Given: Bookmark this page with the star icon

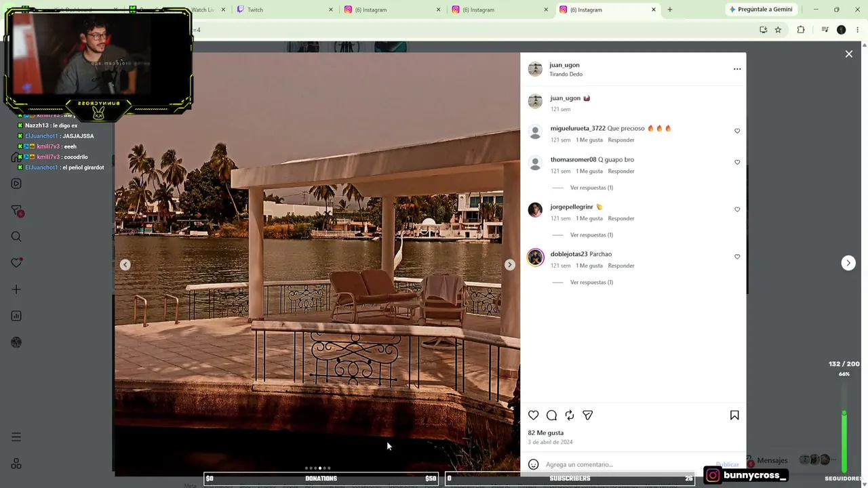Looking at the screenshot, I should tap(778, 30).
